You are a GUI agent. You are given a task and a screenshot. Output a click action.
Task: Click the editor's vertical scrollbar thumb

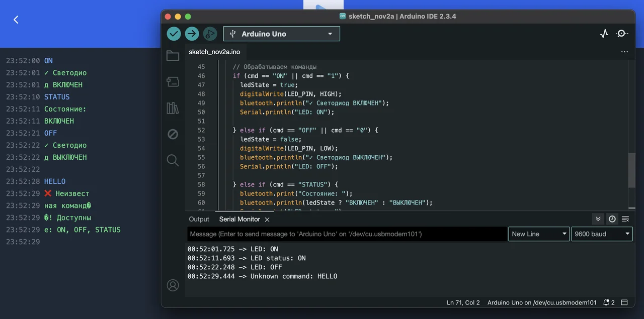pos(631,170)
